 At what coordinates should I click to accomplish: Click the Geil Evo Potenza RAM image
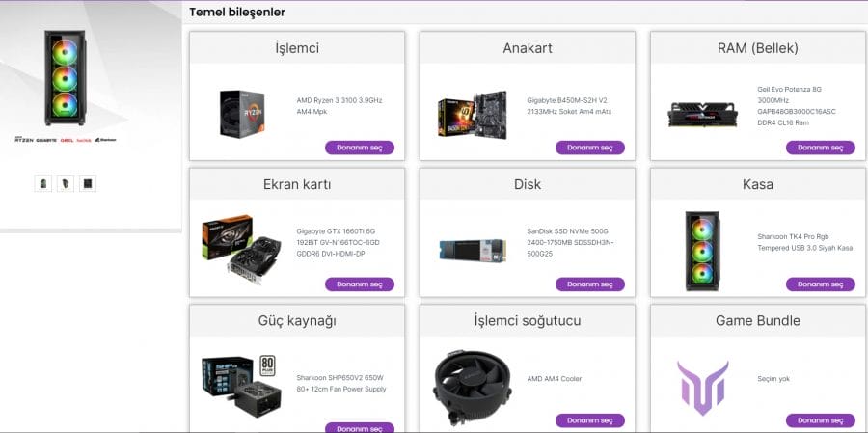[x=702, y=115]
